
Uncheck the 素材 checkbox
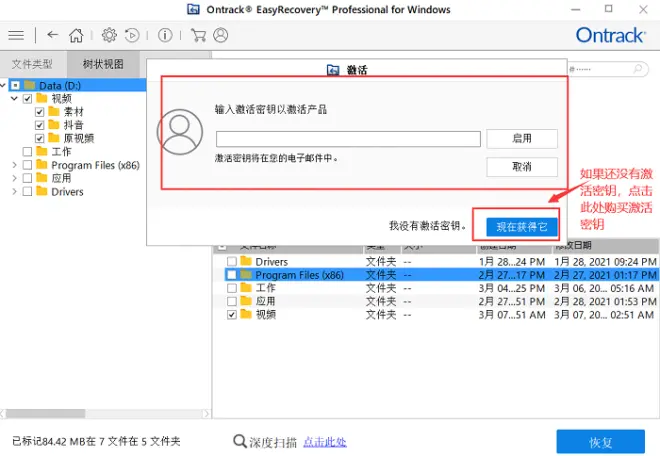pos(40,112)
